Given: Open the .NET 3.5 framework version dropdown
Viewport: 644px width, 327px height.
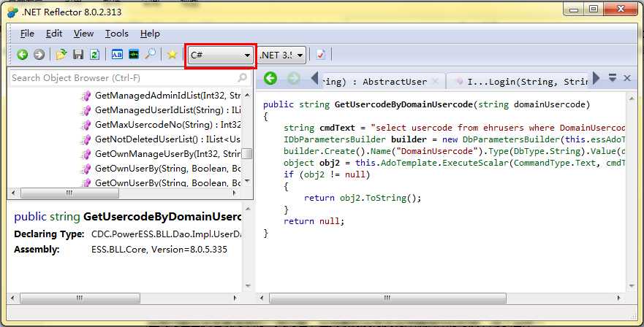Looking at the screenshot, I should pos(282,55).
